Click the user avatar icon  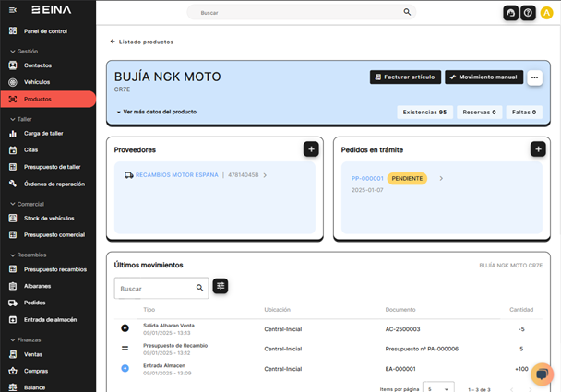546,13
